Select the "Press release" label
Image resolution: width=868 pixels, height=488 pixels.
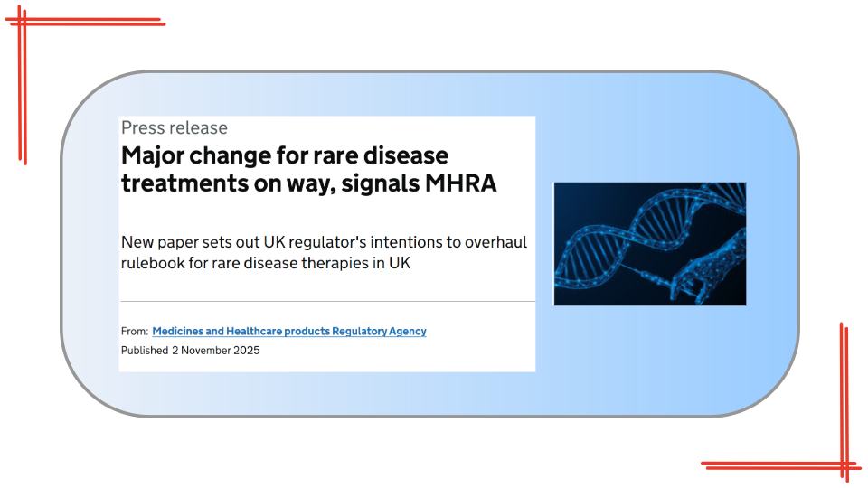[175, 128]
